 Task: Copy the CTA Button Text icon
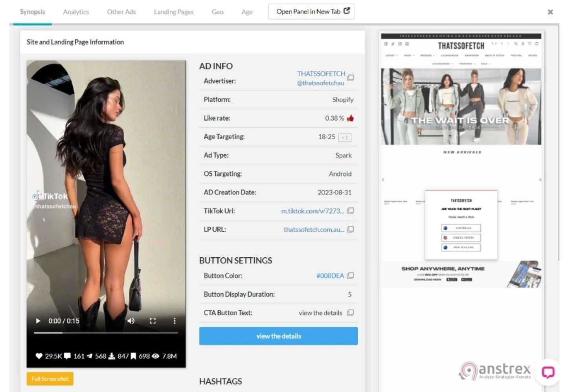(x=351, y=313)
